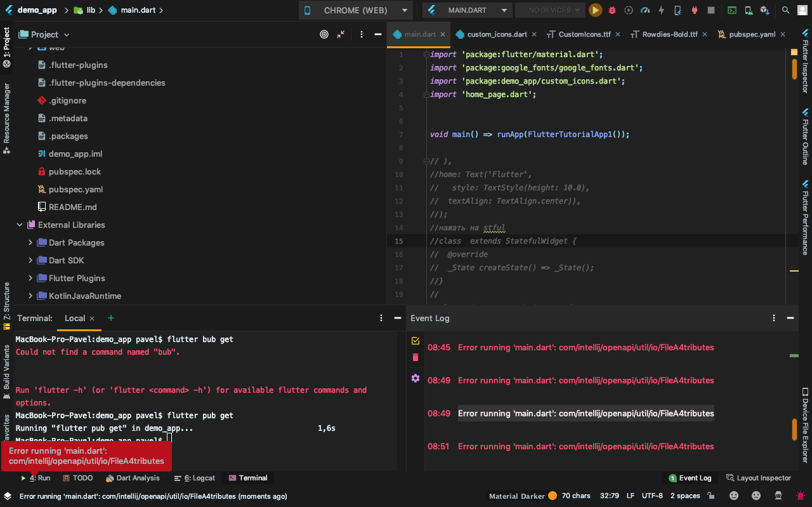Viewport: 812px width, 507px height.
Task: Hide the Event Log panel
Action: [x=790, y=318]
